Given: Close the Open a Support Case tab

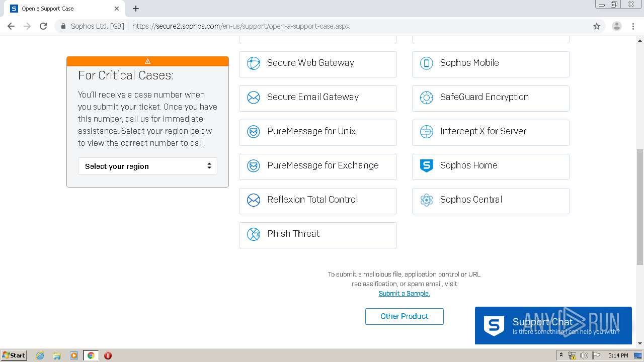Looking at the screenshot, I should [x=117, y=9].
